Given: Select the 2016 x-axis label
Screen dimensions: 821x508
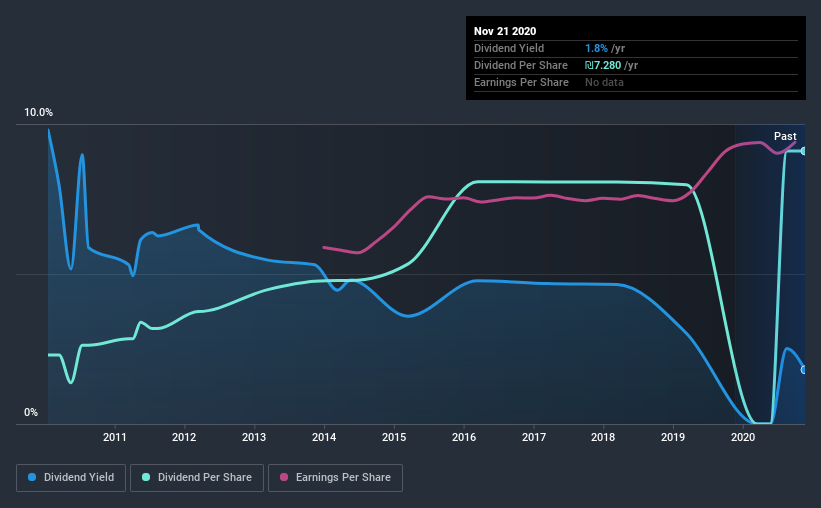Looking at the screenshot, I should [x=464, y=437].
